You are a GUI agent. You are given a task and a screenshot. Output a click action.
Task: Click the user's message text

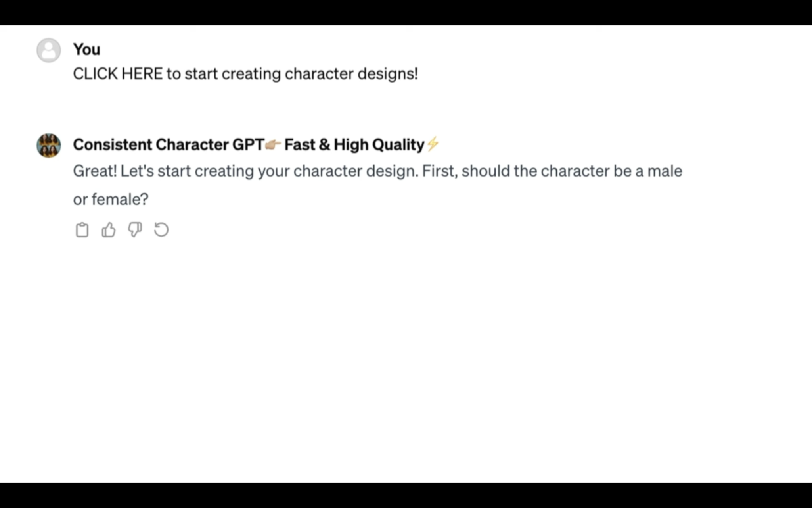tap(246, 73)
